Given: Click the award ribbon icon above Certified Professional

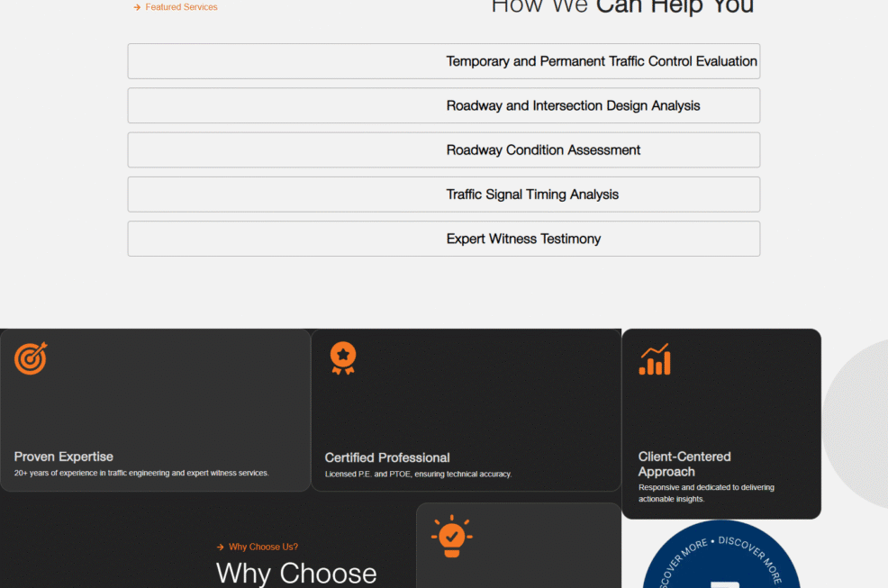Looking at the screenshot, I should tap(343, 358).
